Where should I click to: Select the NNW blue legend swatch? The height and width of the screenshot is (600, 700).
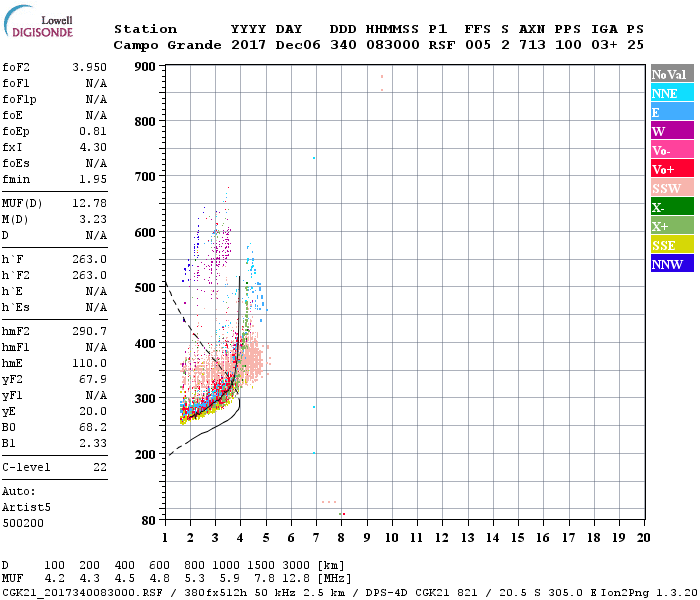(671, 264)
